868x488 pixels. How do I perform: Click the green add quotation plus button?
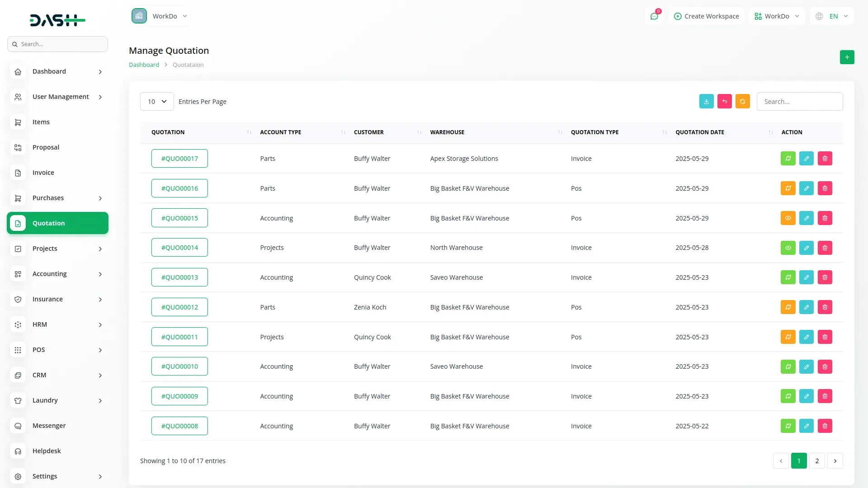pyautogui.click(x=847, y=57)
